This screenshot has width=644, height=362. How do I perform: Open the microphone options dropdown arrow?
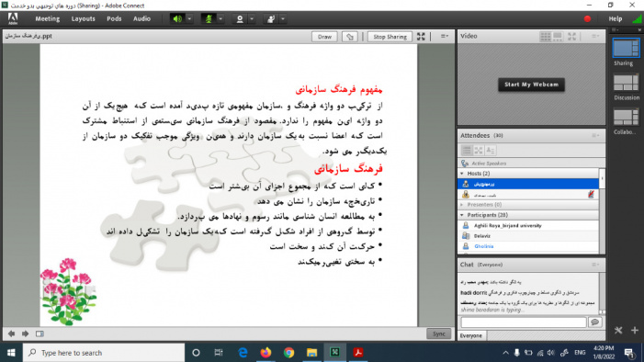[220, 19]
